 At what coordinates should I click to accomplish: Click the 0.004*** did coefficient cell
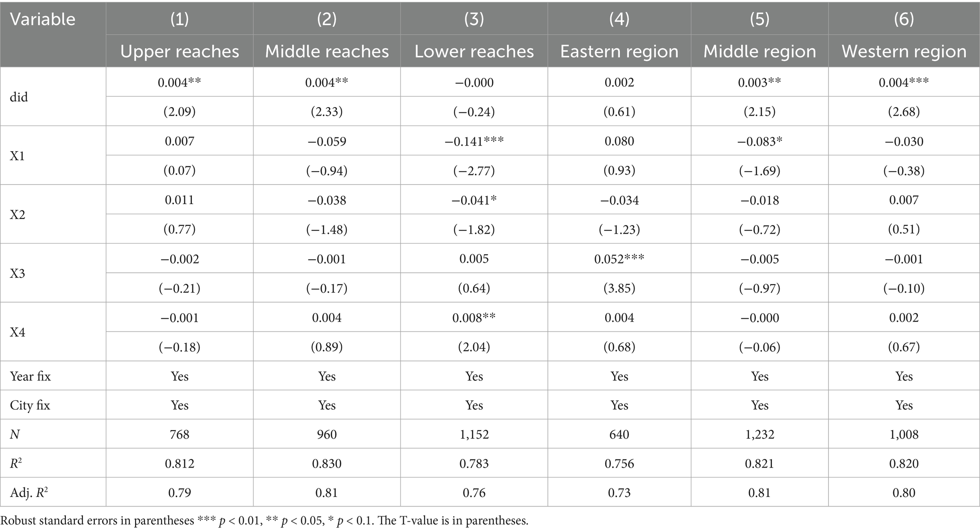[904, 82]
